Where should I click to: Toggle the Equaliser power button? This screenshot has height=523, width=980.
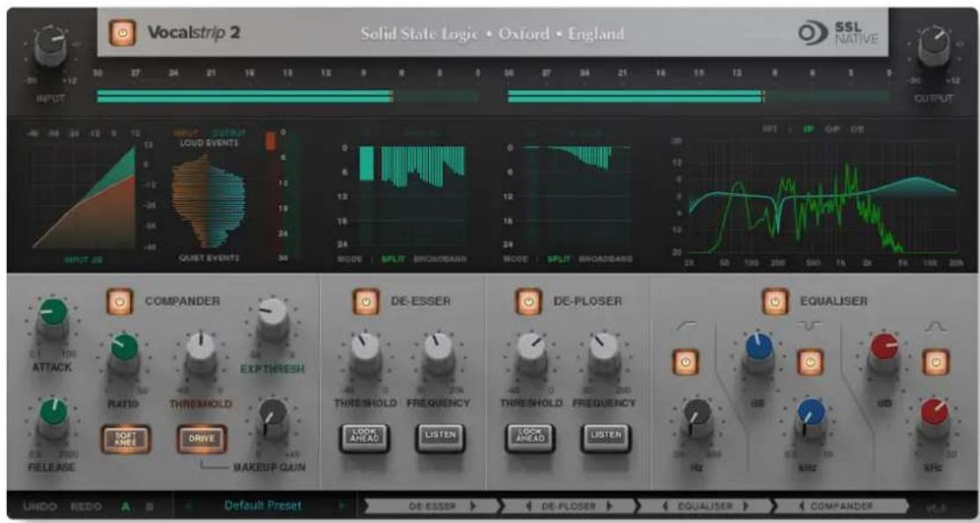click(775, 301)
